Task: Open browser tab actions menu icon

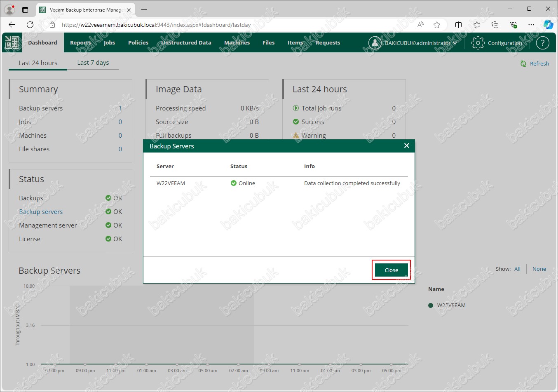Action: (x=25, y=9)
